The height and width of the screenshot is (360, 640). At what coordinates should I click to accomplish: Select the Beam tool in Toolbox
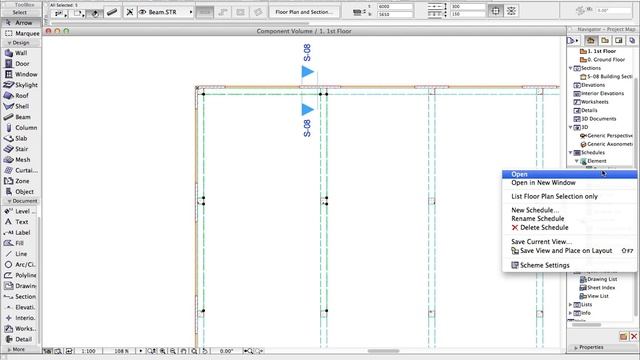[x=20, y=117]
